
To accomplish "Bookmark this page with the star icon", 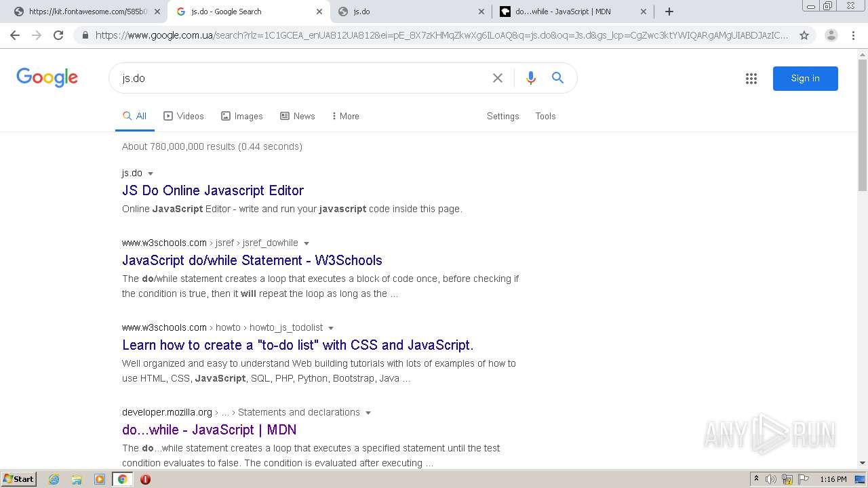I will pyautogui.click(x=804, y=35).
